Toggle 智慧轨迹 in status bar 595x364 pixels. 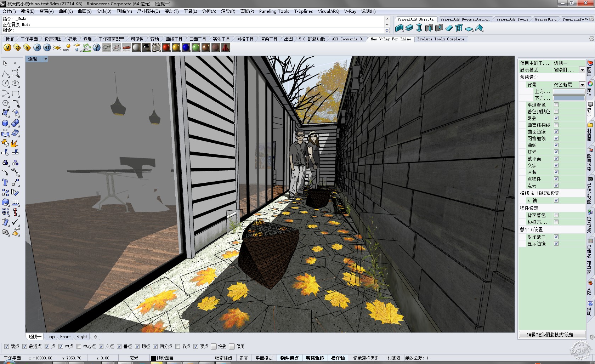coord(315,358)
